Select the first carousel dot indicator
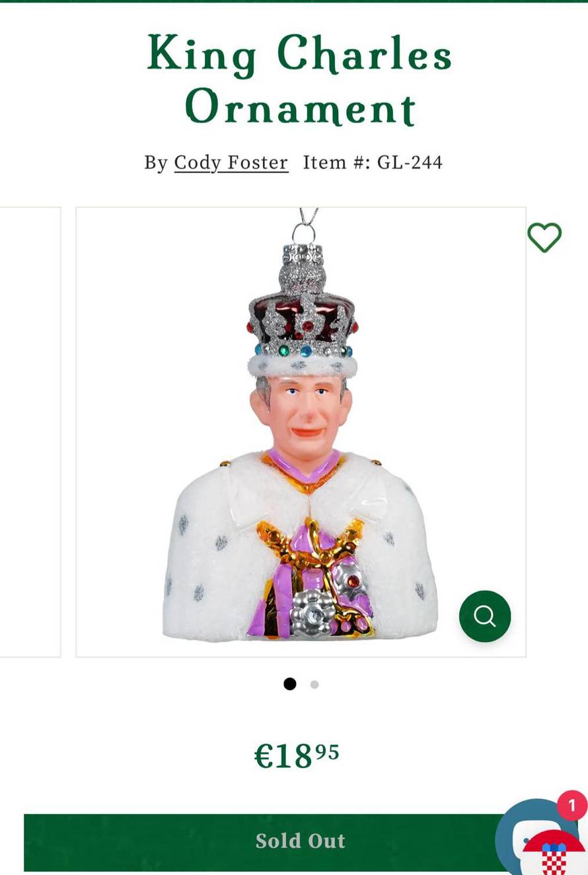Image resolution: width=588 pixels, height=875 pixels. pyautogui.click(x=289, y=684)
